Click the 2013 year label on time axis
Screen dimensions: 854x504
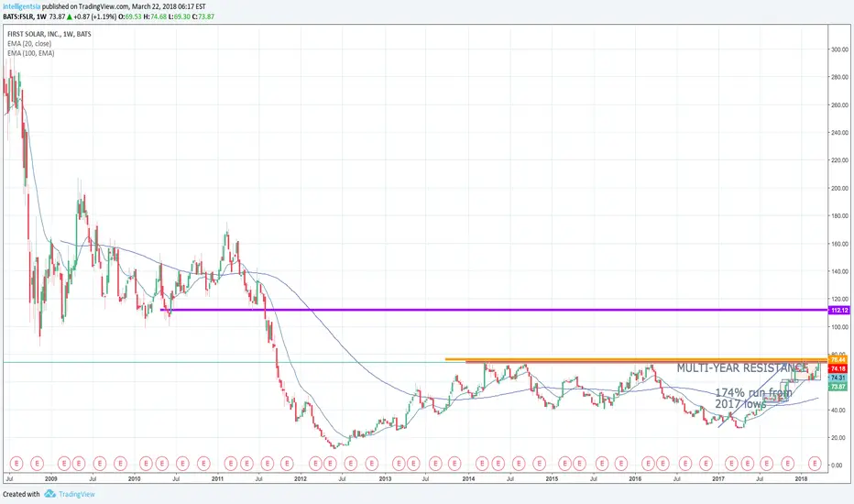coord(385,479)
